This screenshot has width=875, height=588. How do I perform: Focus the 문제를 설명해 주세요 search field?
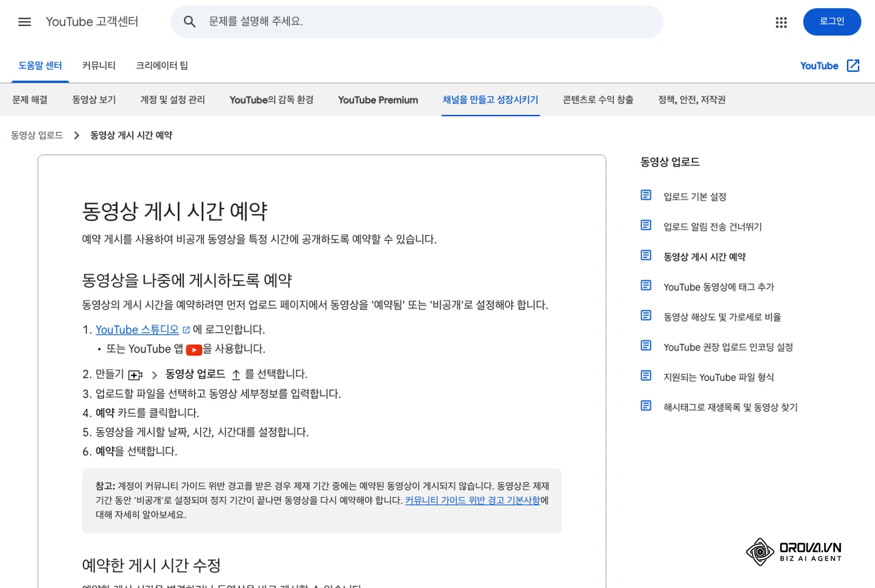[x=417, y=22]
